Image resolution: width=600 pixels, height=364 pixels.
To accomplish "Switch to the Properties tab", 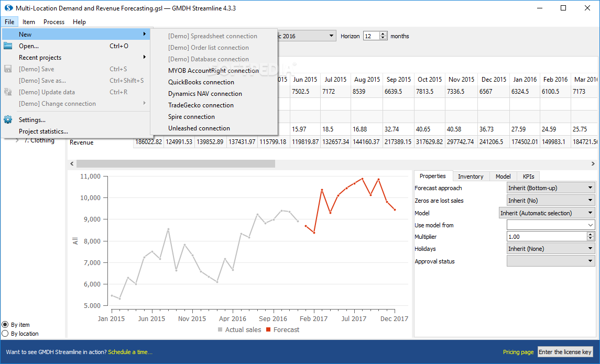I will point(433,176).
